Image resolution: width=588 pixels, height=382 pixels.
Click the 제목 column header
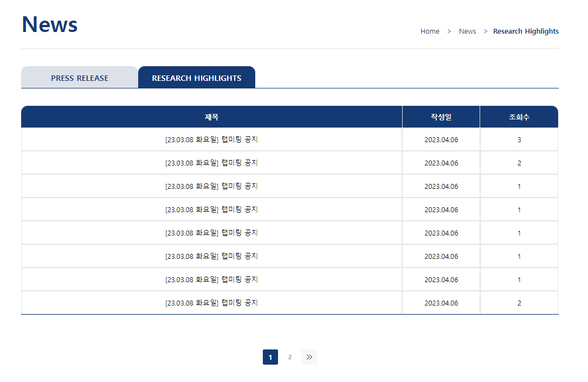211,116
